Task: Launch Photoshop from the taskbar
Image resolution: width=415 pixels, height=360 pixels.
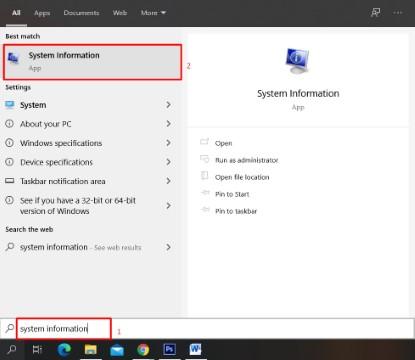Action: [169, 349]
